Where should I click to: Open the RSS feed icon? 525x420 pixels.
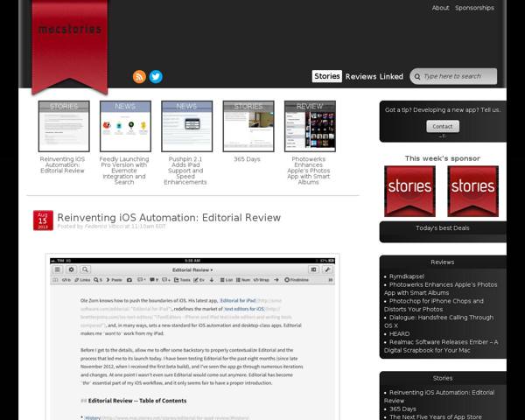pyautogui.click(x=139, y=77)
